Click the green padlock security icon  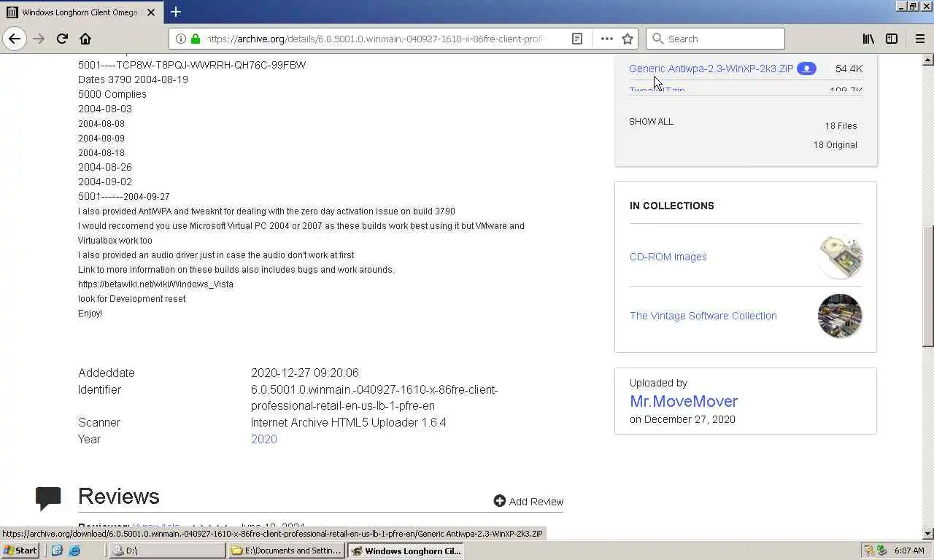196,39
